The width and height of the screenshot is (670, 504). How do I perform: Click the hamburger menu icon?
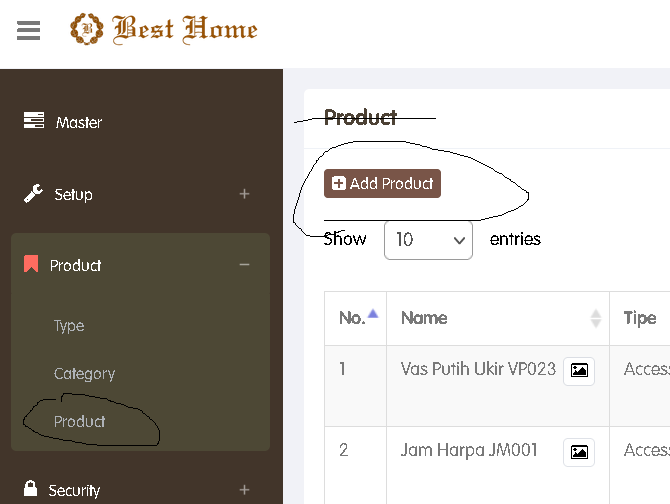click(x=28, y=30)
